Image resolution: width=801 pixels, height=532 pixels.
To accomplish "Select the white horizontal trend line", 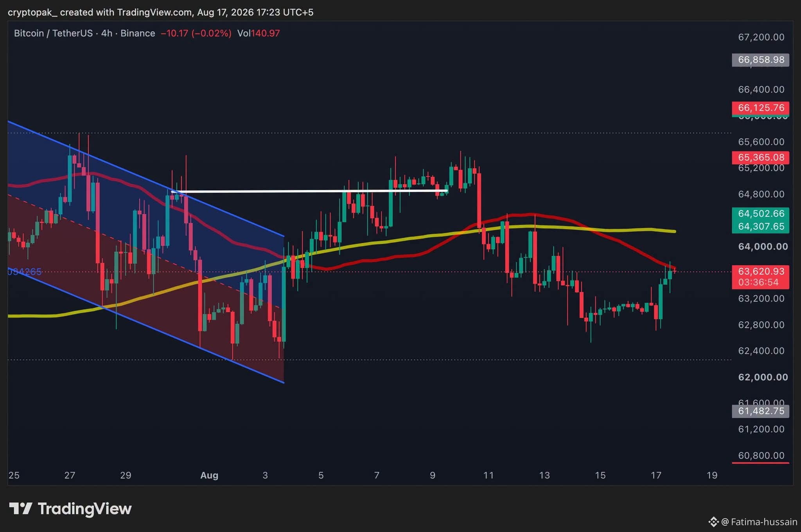I will (x=309, y=191).
